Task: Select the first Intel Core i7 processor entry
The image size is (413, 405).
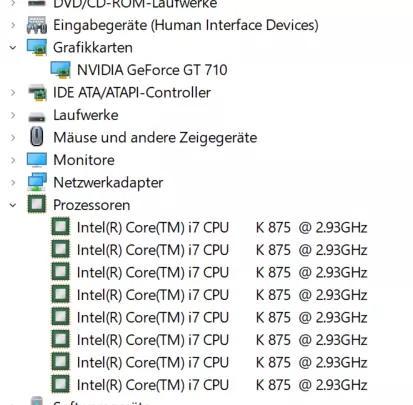Action: point(222,228)
